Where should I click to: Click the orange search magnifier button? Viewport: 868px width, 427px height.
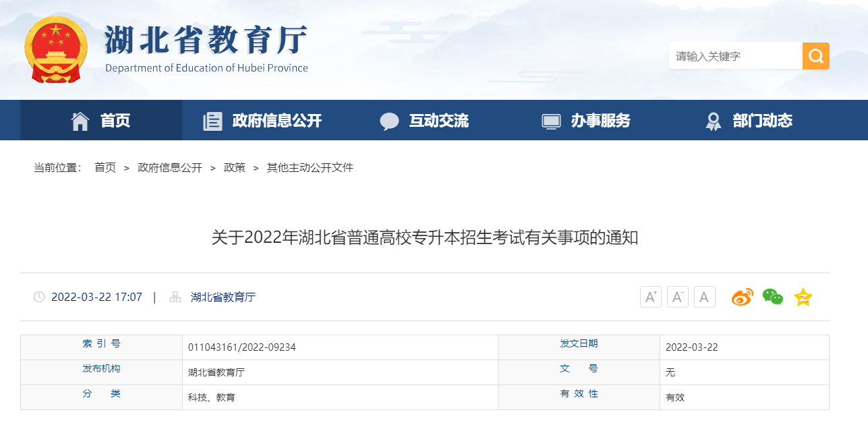[815, 56]
